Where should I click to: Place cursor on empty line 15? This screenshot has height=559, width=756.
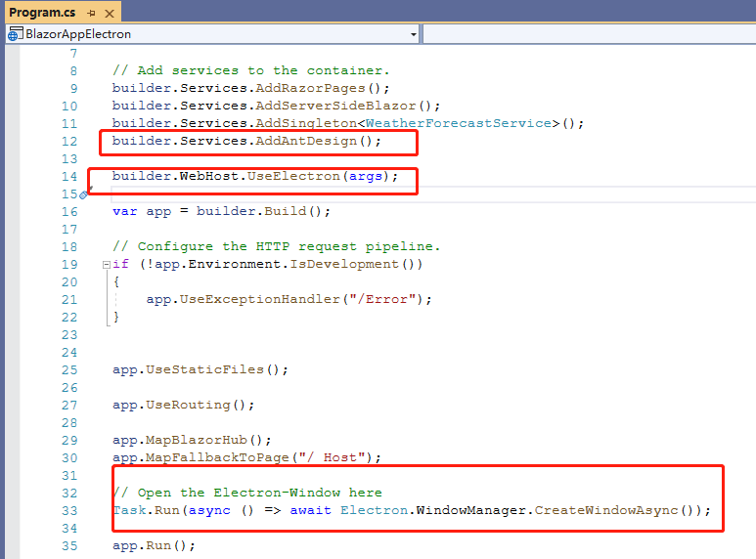(x=433, y=194)
